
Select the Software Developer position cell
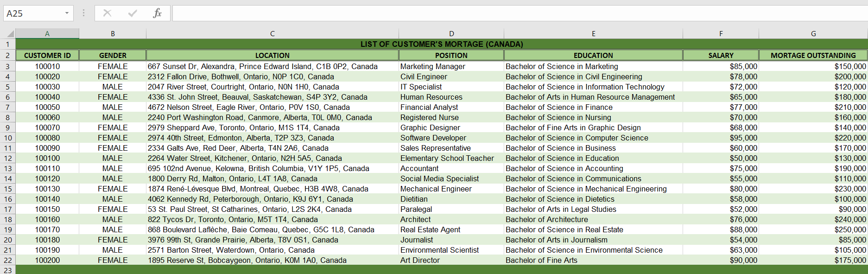tap(451, 138)
